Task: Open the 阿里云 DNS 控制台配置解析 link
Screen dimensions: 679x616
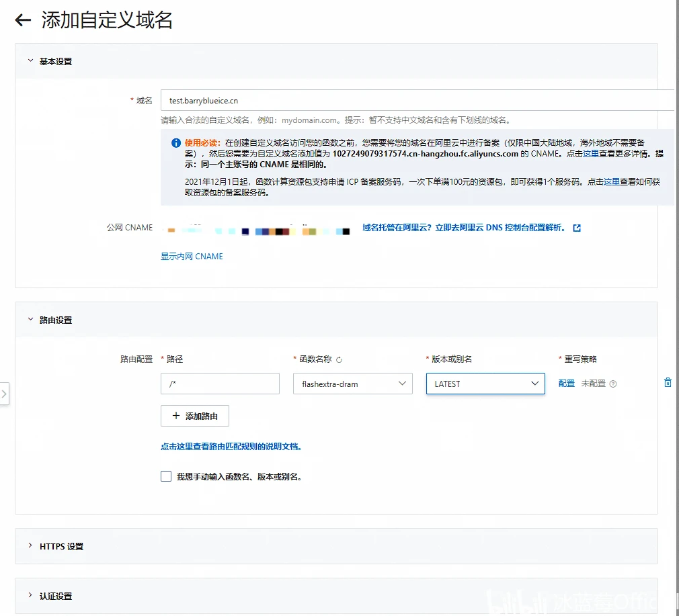Action: coord(465,228)
